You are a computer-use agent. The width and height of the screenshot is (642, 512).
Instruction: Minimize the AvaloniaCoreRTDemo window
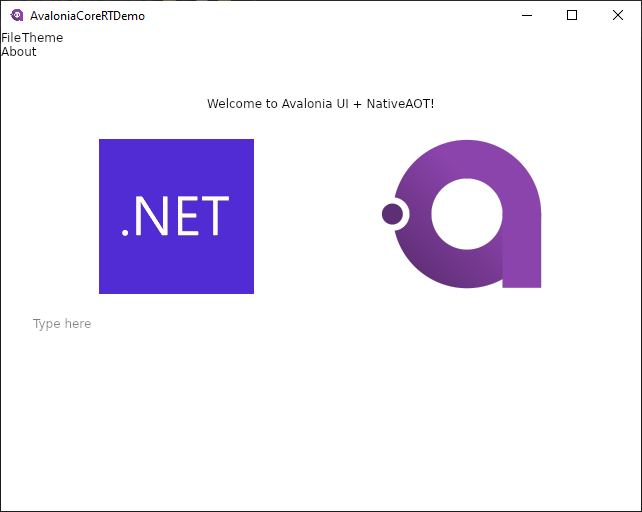click(x=527, y=16)
